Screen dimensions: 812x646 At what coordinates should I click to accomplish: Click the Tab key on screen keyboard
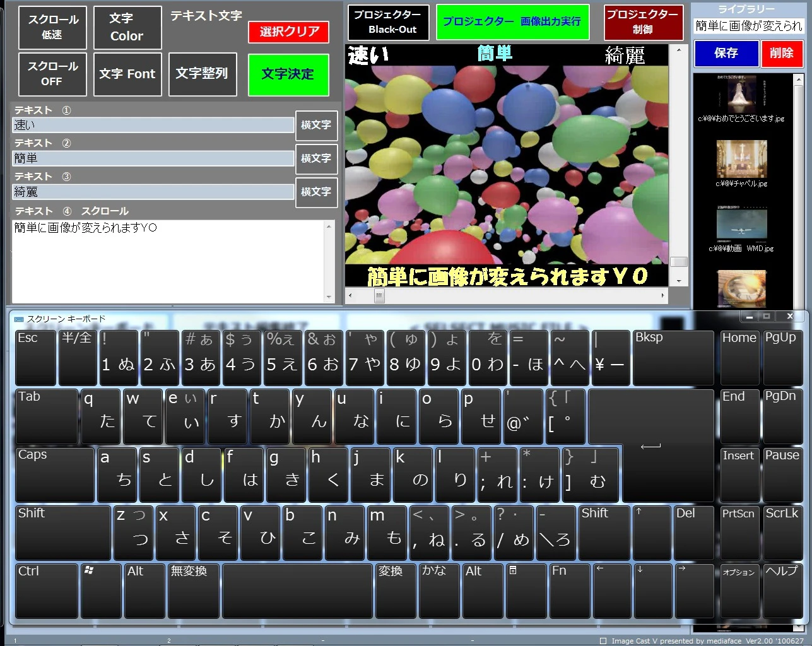pos(47,416)
